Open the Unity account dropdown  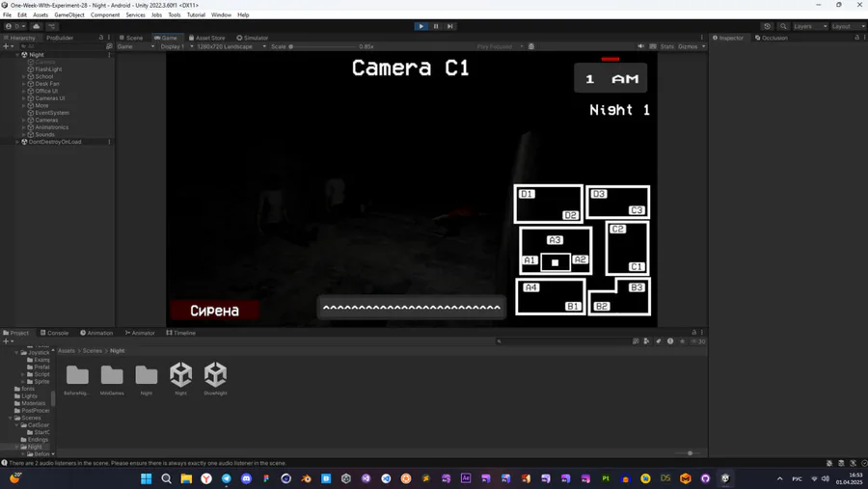tap(14, 26)
